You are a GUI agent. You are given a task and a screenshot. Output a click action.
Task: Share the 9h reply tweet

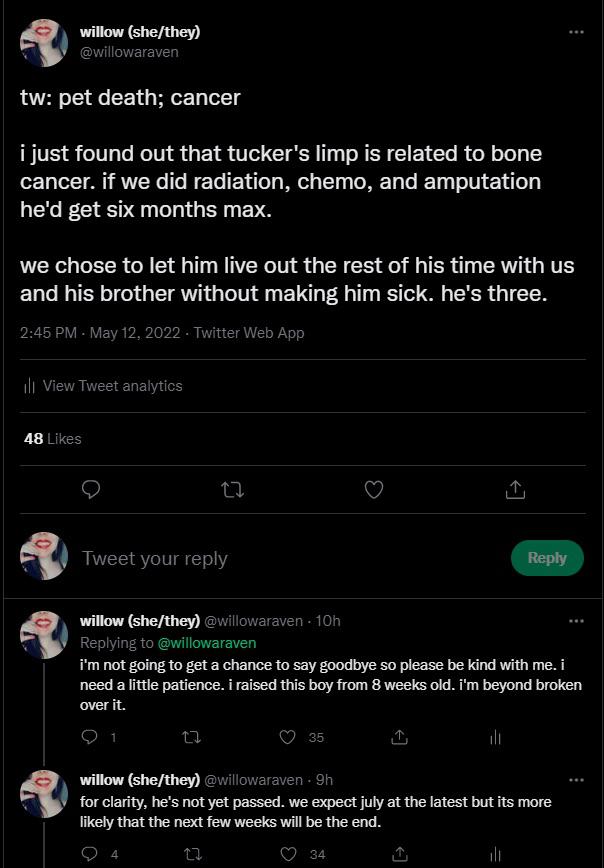pyautogui.click(x=399, y=854)
